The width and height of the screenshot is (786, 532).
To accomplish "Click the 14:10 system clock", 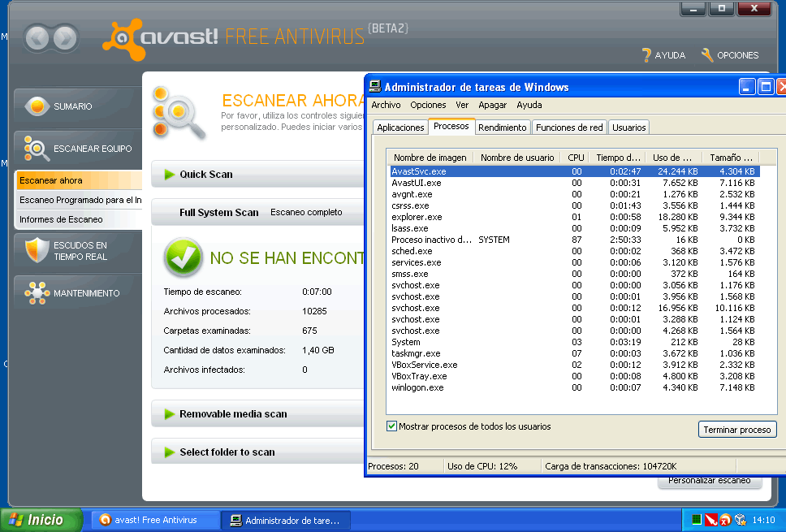I will click(x=763, y=520).
